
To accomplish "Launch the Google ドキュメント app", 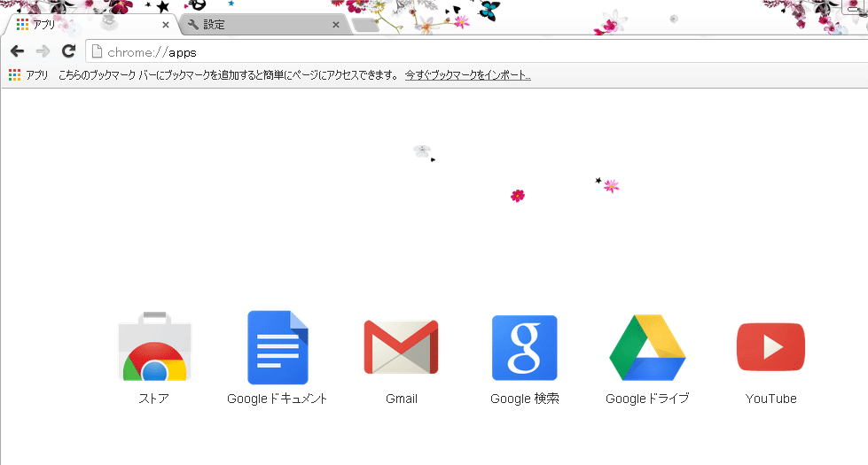I will click(278, 347).
